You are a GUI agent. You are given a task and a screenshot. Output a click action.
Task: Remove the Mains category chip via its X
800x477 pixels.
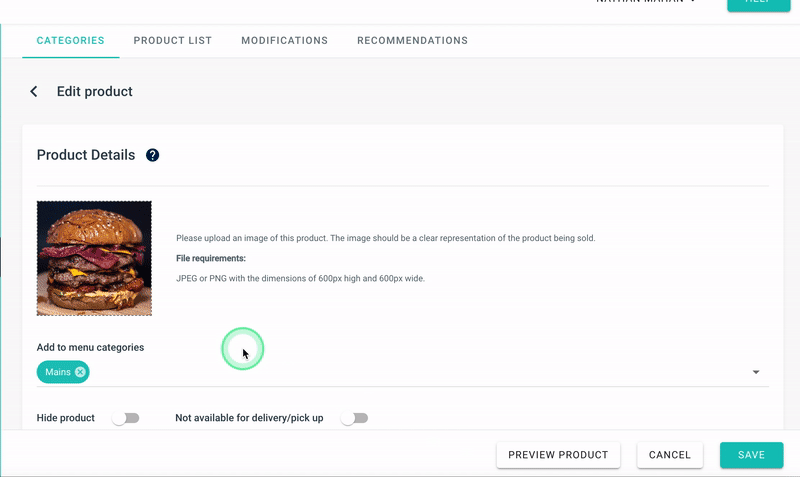pyautogui.click(x=81, y=372)
